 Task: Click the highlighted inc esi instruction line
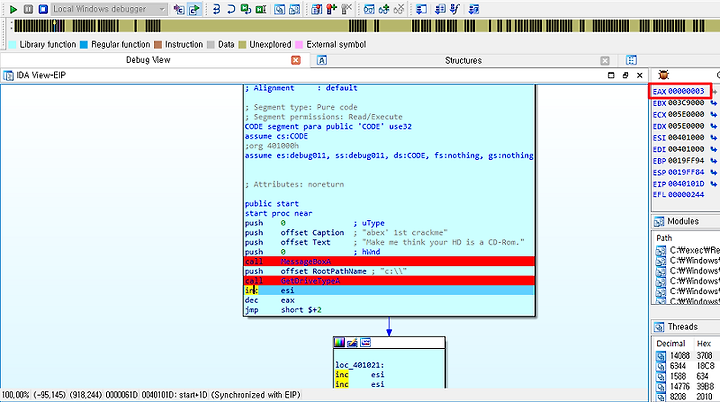pyautogui.click(x=389, y=290)
